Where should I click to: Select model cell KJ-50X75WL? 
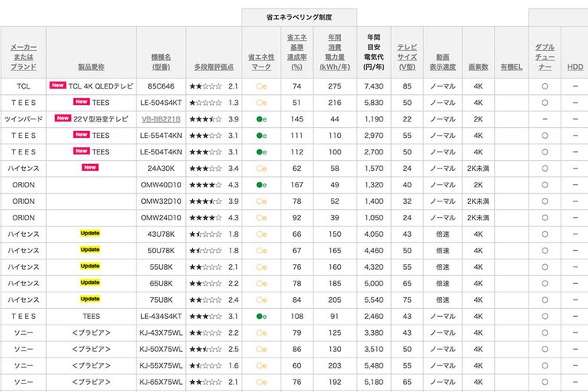coord(161,350)
